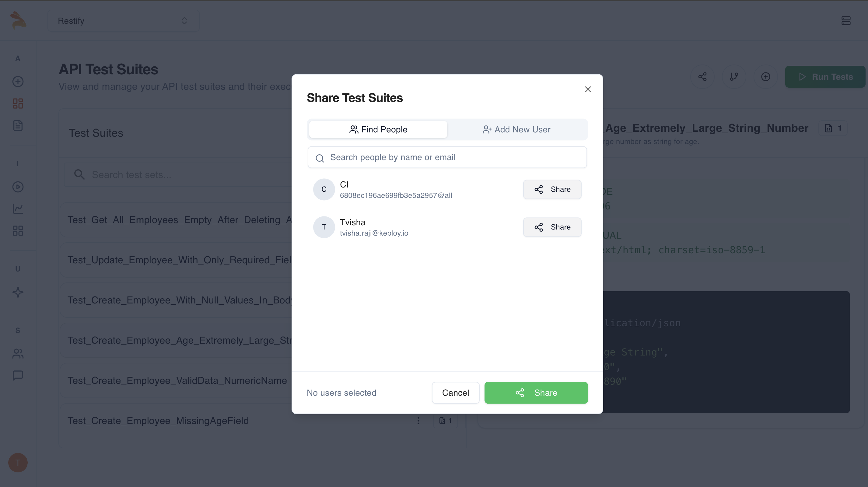The width and height of the screenshot is (868, 487).
Task: Open the analytics chart icon in sidebar
Action: click(x=18, y=209)
